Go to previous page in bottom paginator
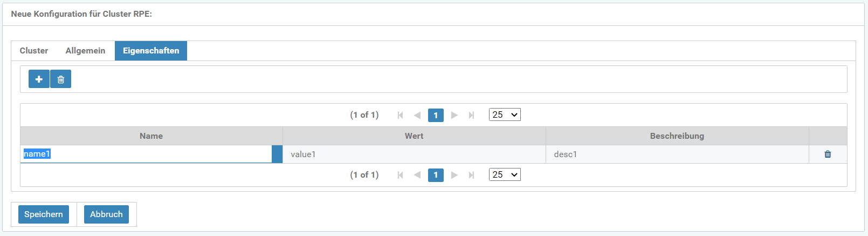 click(x=417, y=175)
